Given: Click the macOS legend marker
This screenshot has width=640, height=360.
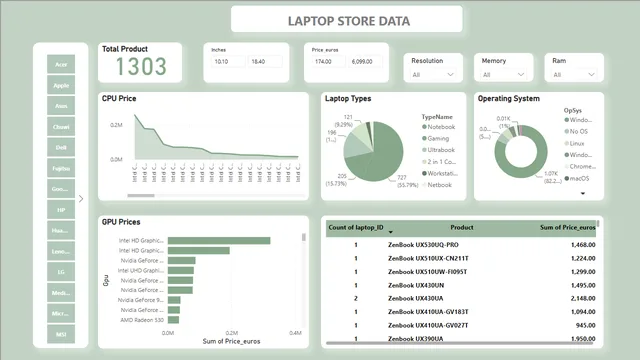Looking at the screenshot, I should coord(567,178).
